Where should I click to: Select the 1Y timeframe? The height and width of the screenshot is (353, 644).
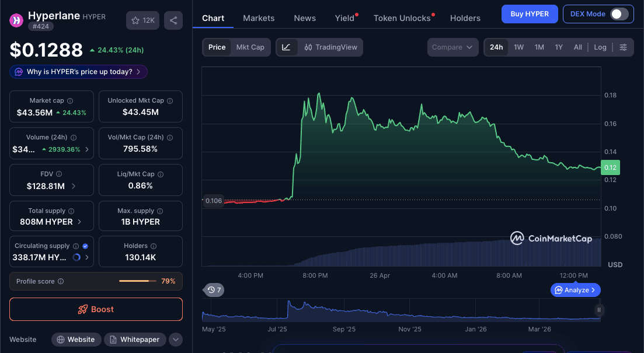coord(558,47)
